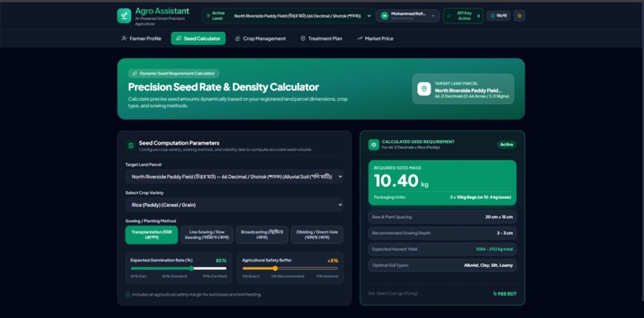Click the Expected Germination Rate slider handle
The width and height of the screenshot is (644, 318).
point(192,268)
